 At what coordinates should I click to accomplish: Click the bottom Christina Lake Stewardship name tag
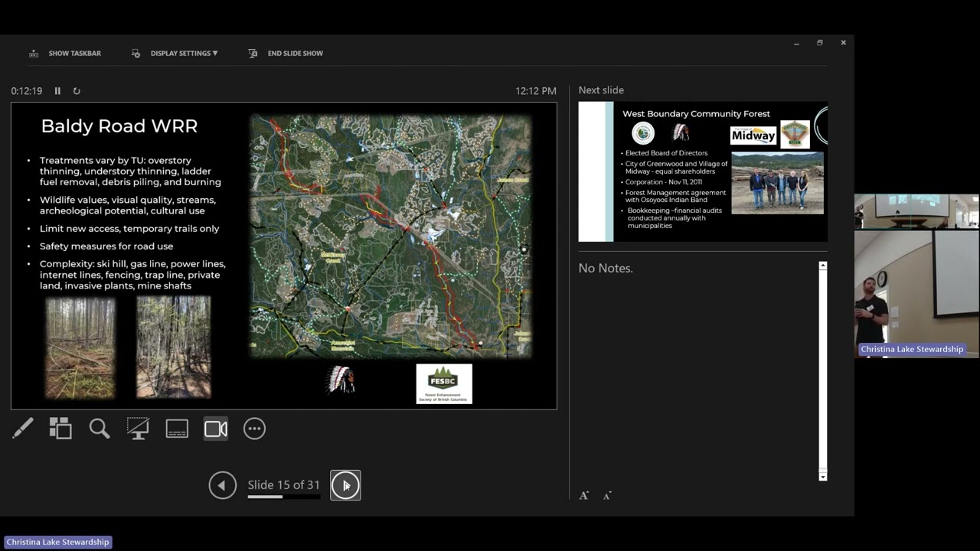click(x=58, y=542)
